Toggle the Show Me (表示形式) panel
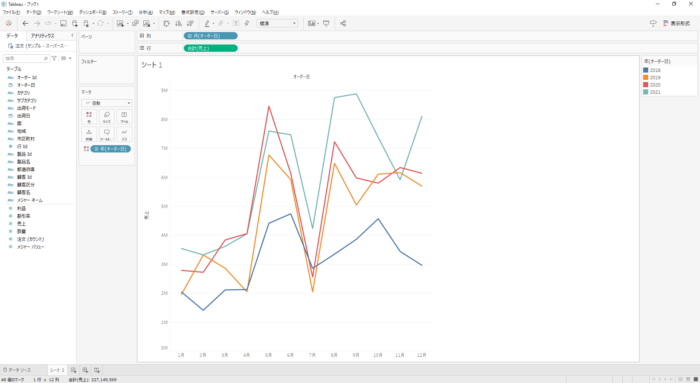Viewport: 700px width, 383px height. (676, 23)
